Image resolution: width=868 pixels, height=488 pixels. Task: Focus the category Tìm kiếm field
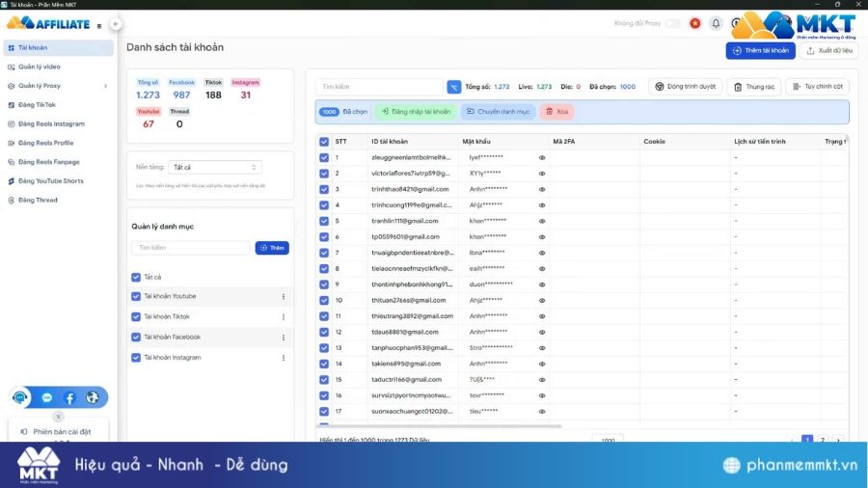tap(191, 248)
